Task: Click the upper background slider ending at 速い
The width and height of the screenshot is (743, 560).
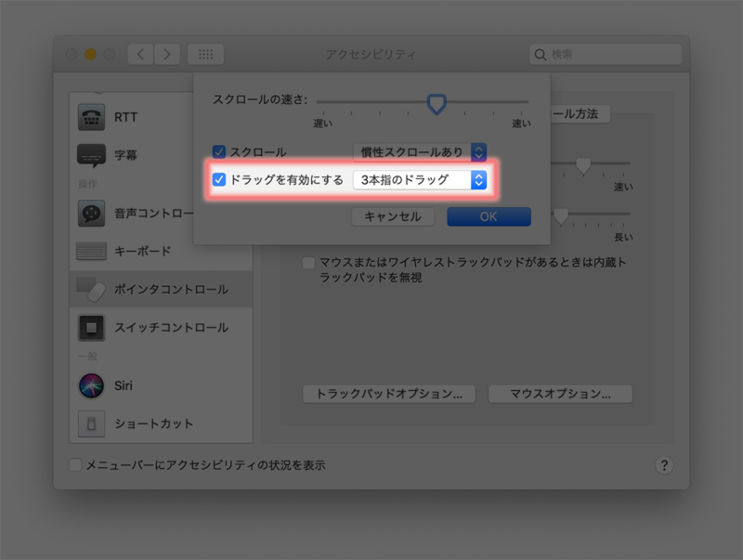Action: [591, 164]
